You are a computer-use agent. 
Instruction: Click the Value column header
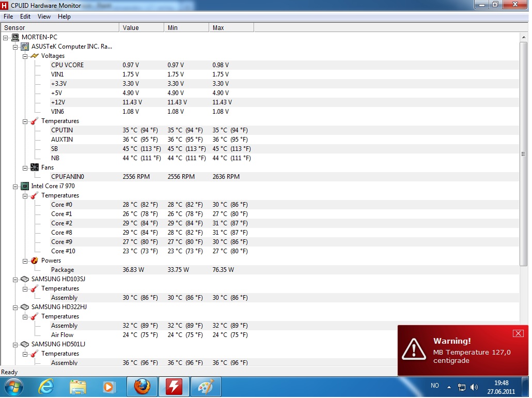(x=142, y=28)
